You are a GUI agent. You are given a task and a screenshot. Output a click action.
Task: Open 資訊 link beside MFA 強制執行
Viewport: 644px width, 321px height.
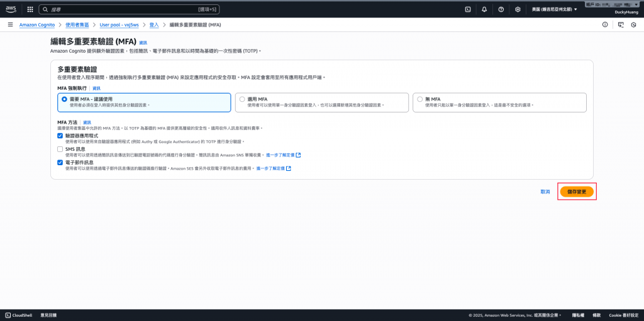(x=96, y=88)
